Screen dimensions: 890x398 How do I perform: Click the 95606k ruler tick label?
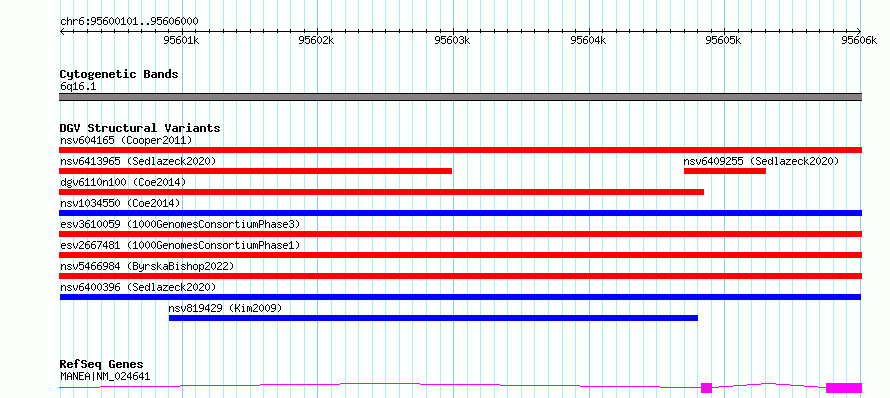(859, 39)
